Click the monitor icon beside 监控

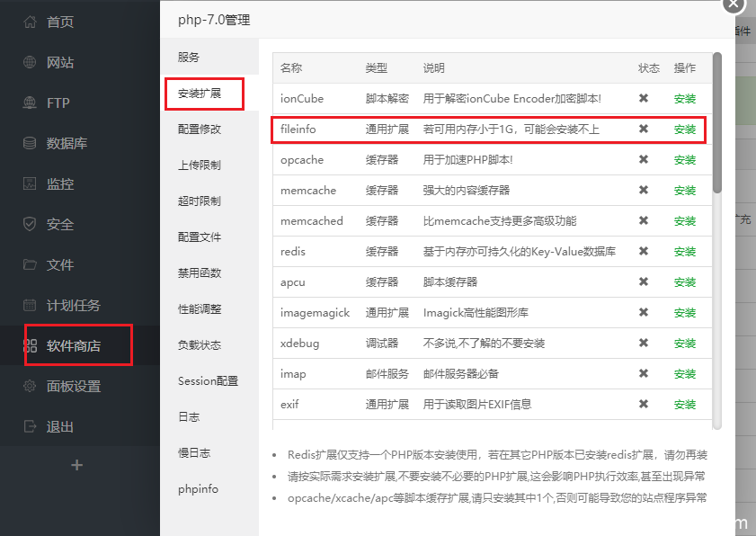[x=30, y=183]
